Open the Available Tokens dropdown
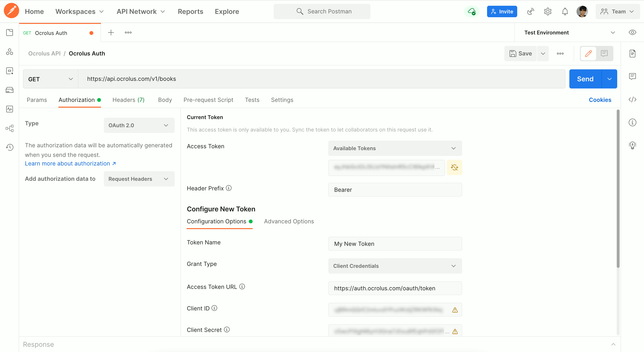This screenshot has height=352, width=644. pos(395,148)
